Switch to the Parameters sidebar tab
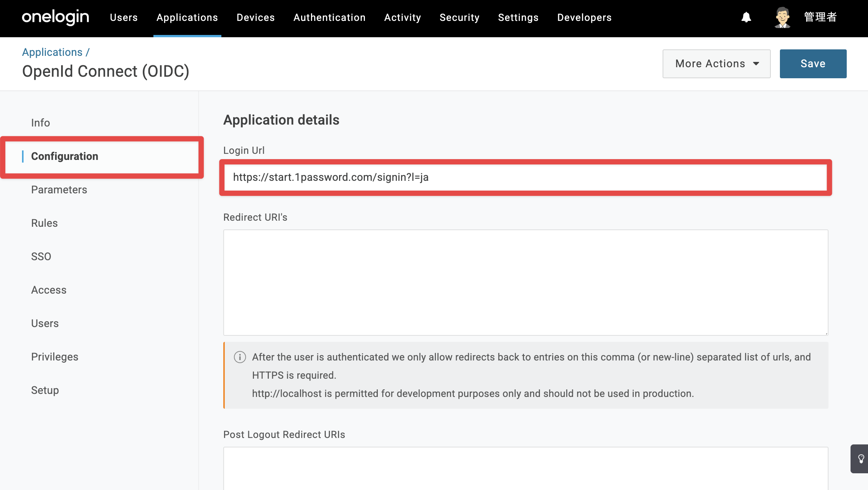The height and width of the screenshot is (490, 868). (x=59, y=190)
